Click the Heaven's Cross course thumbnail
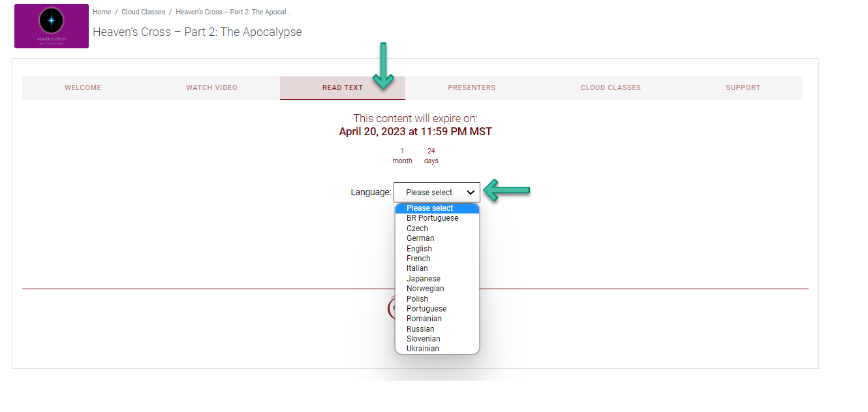Screen dimensions: 868x412 point(52,26)
